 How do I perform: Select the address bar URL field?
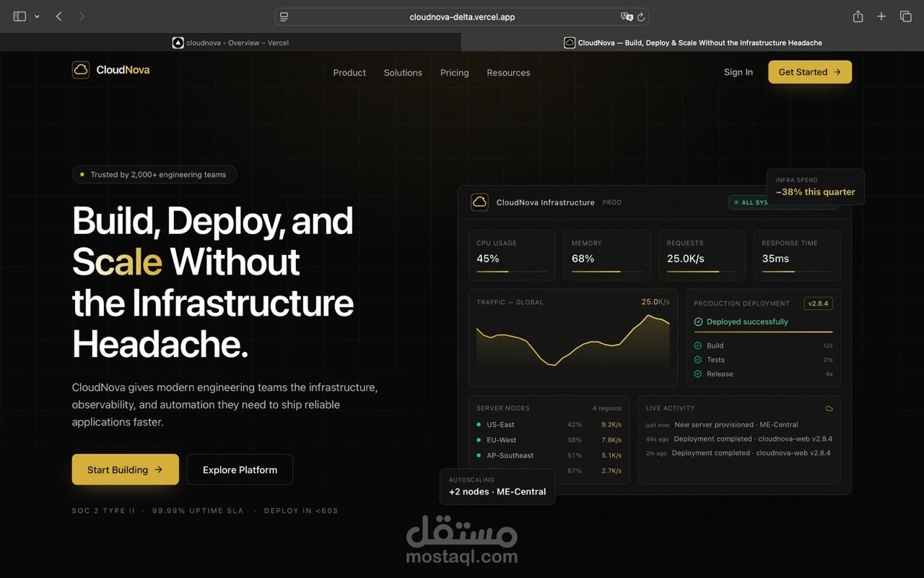(462, 17)
